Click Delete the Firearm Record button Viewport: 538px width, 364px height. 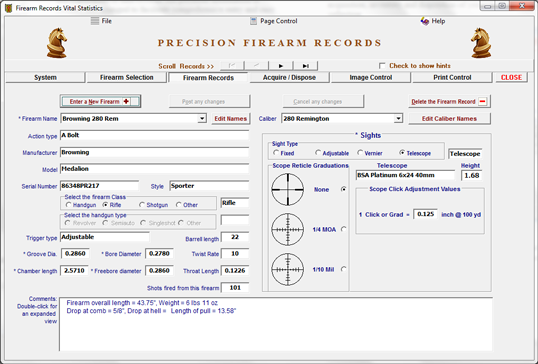pos(449,102)
